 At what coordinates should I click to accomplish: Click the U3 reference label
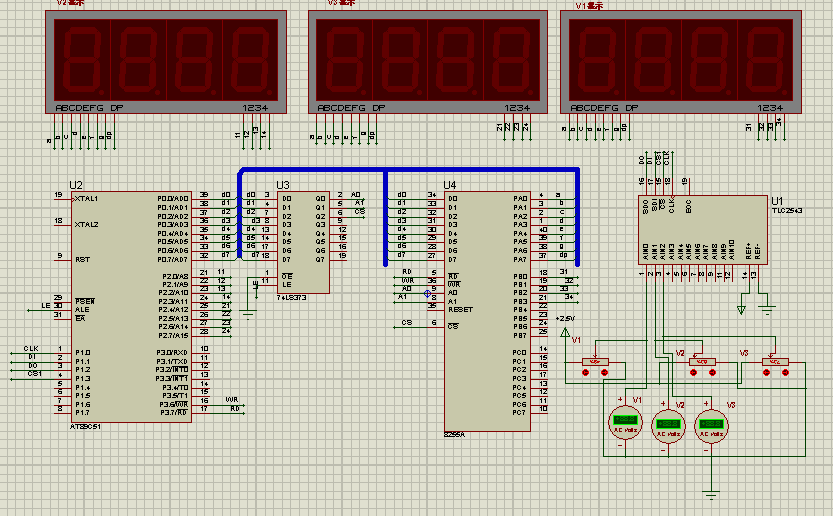tap(283, 185)
